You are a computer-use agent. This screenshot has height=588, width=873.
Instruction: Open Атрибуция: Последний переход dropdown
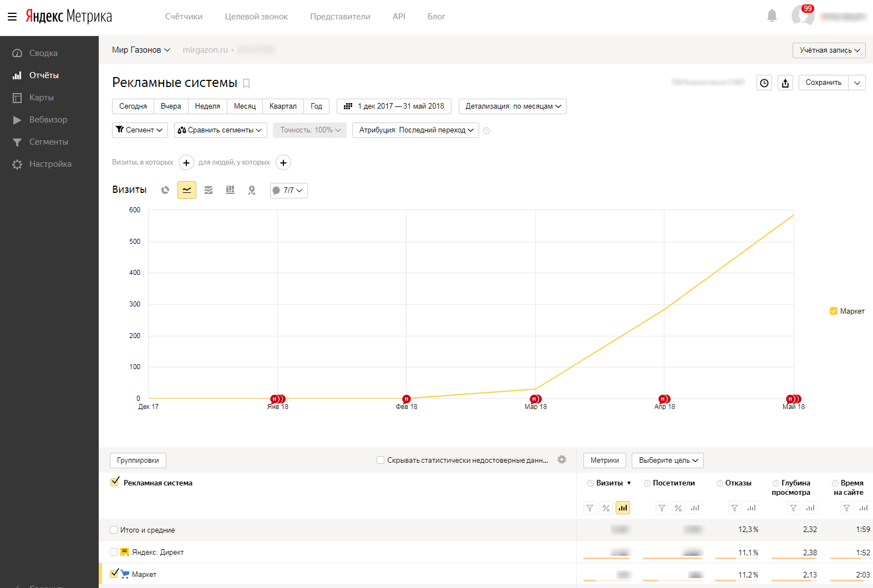[415, 130]
